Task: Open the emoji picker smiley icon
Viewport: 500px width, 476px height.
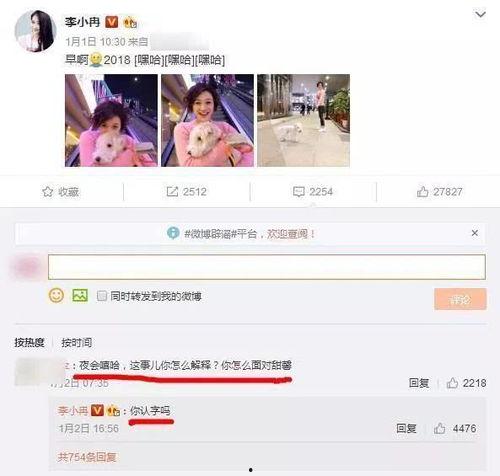Action: tap(56, 295)
